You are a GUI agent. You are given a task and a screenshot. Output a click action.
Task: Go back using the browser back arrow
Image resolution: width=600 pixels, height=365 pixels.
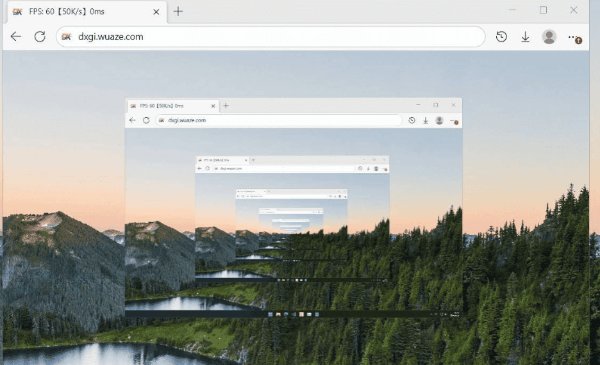(16, 37)
